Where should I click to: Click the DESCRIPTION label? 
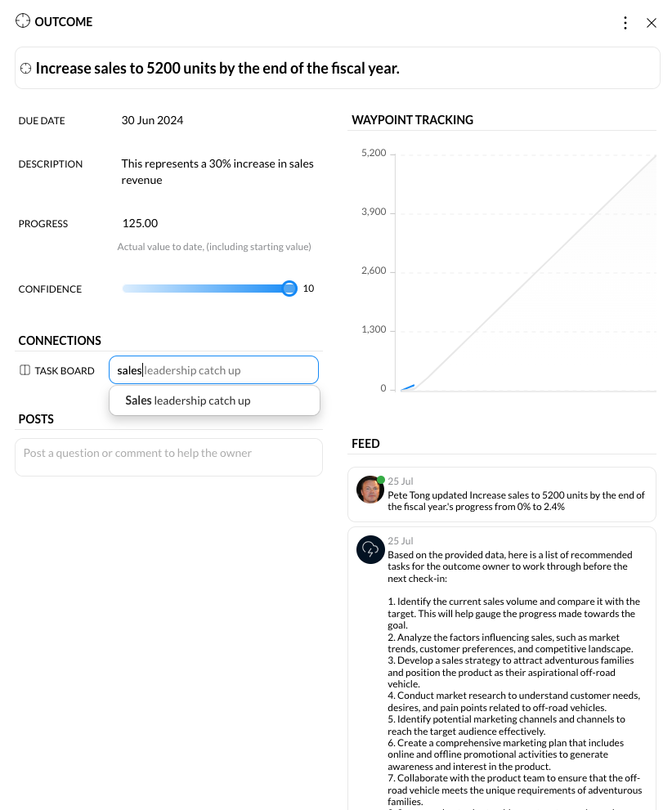51,164
